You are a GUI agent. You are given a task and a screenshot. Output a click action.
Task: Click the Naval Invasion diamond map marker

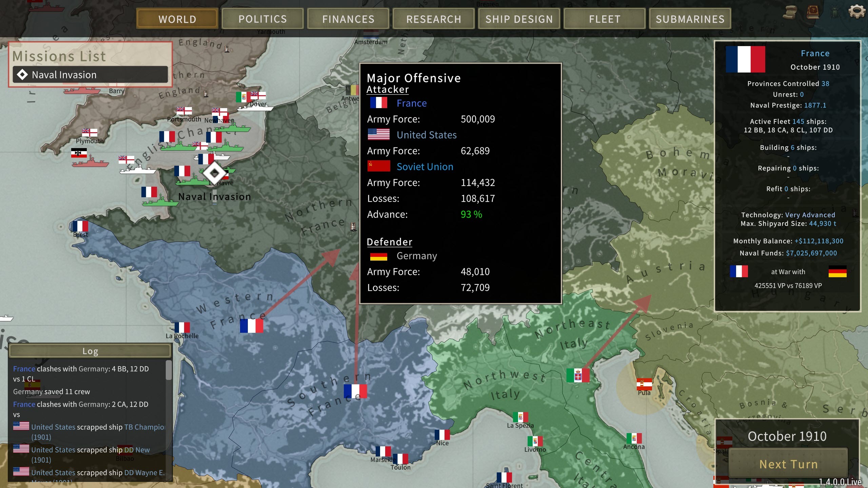coord(215,173)
